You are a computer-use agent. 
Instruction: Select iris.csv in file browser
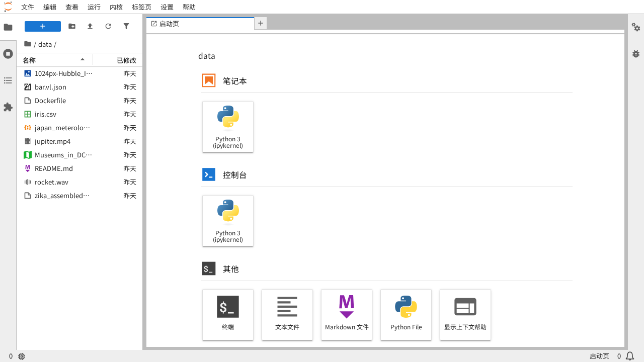pyautogui.click(x=79, y=114)
